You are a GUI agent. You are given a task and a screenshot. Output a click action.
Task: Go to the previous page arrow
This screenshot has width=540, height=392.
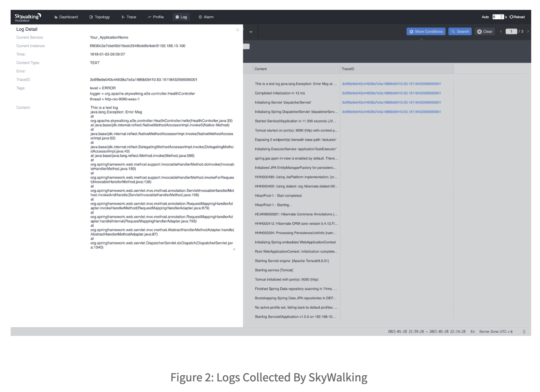[x=501, y=31]
